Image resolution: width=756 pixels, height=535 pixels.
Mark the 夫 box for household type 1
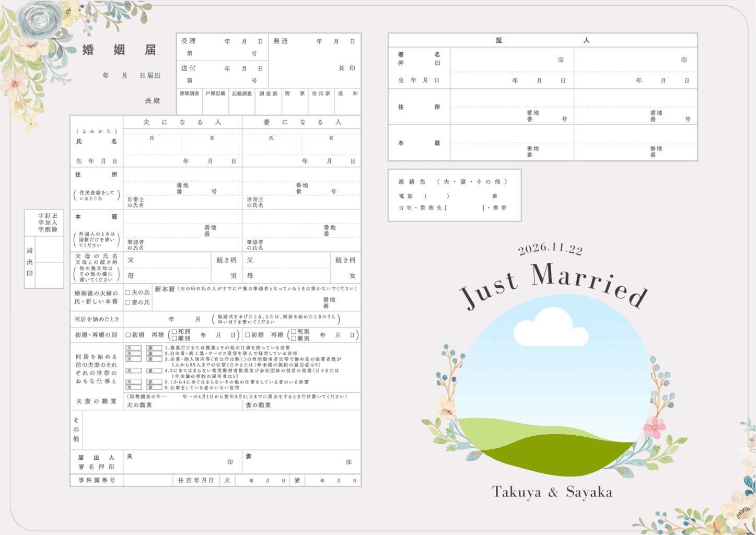(133, 347)
